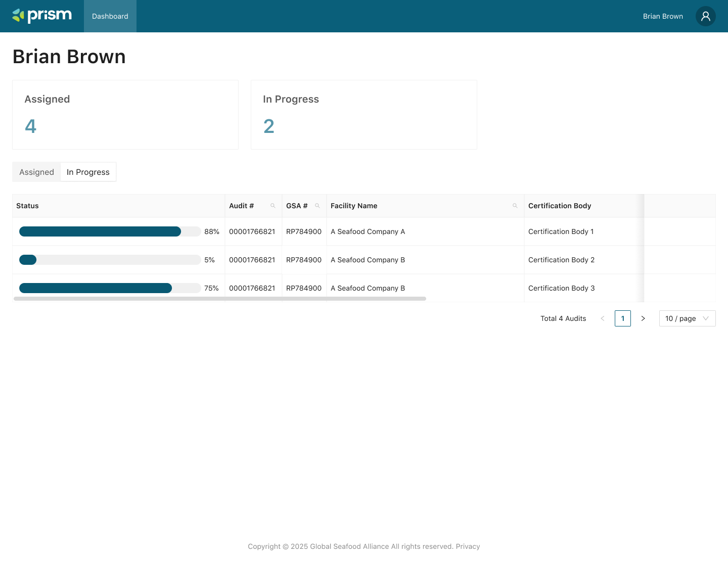Open the Privacy link in the footer
The width and height of the screenshot is (728, 564).
(468, 546)
